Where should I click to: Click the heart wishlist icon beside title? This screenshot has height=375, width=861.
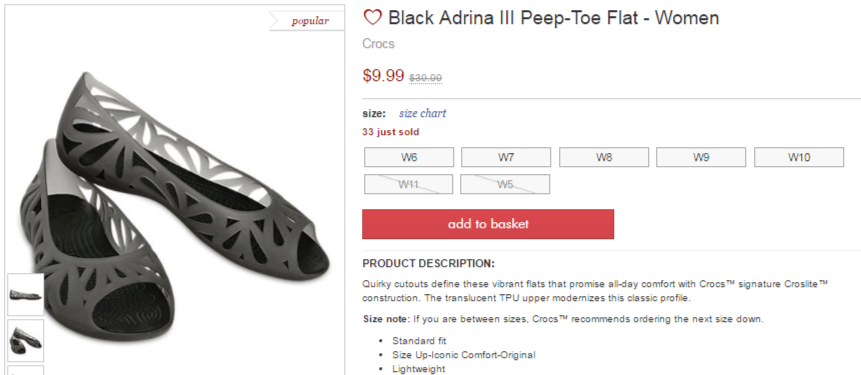tap(372, 18)
